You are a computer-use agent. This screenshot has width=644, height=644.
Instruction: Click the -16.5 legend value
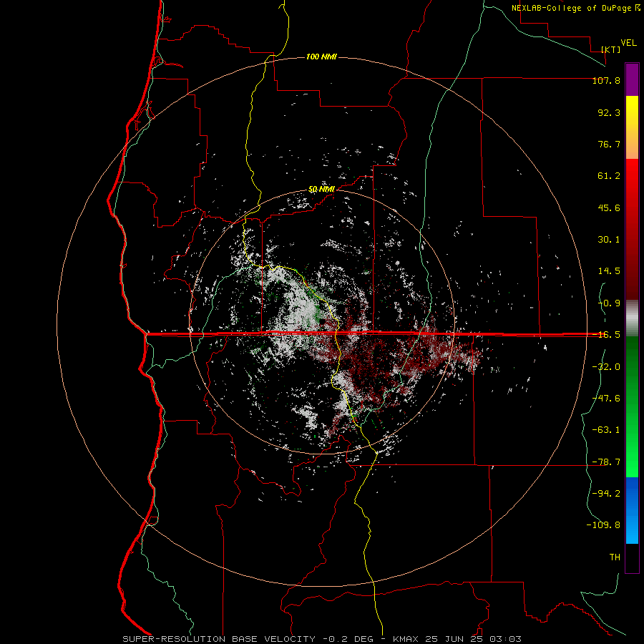click(606, 335)
